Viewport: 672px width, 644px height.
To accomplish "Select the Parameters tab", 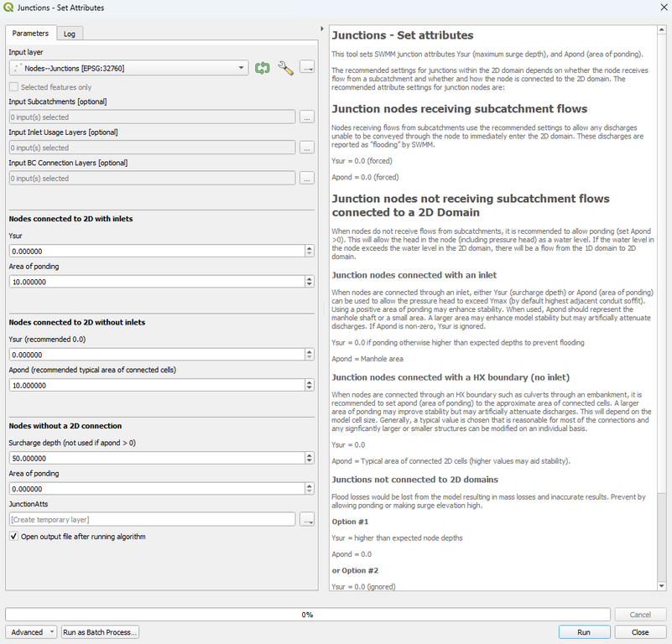I will [31, 34].
